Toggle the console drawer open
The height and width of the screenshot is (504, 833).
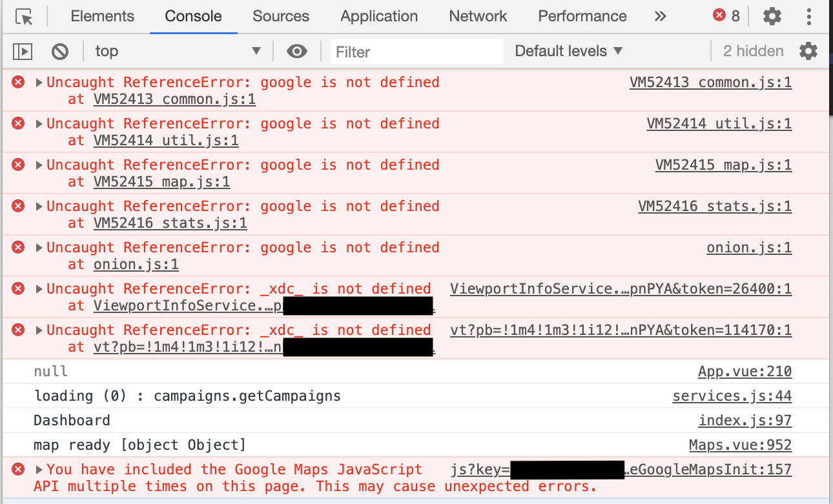click(x=22, y=51)
